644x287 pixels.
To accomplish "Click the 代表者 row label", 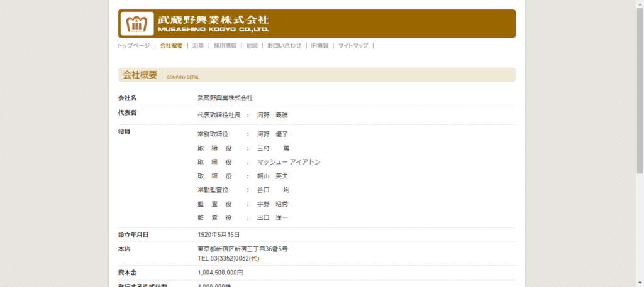I will coord(127,113).
